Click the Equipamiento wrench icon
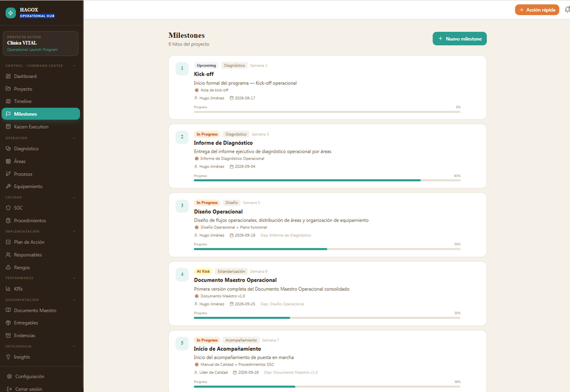570x392 pixels. tap(8, 186)
